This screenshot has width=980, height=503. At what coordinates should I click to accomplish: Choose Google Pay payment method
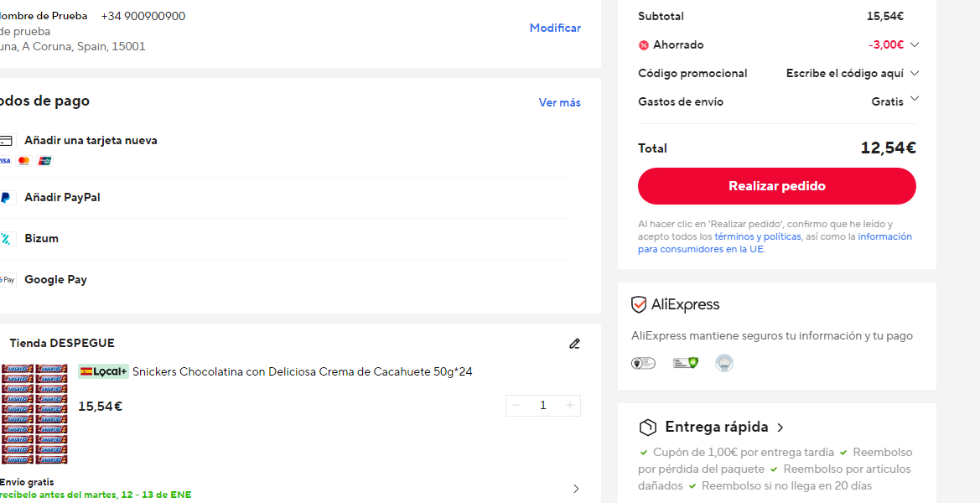[x=55, y=280]
